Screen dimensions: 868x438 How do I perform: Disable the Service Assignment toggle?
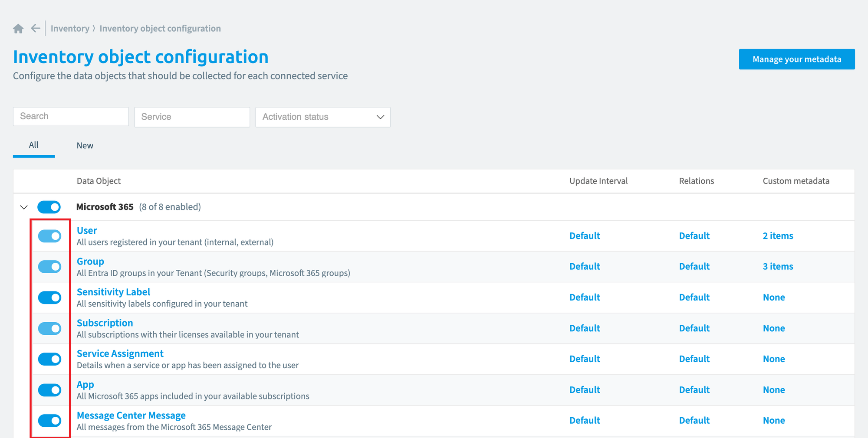click(x=50, y=359)
